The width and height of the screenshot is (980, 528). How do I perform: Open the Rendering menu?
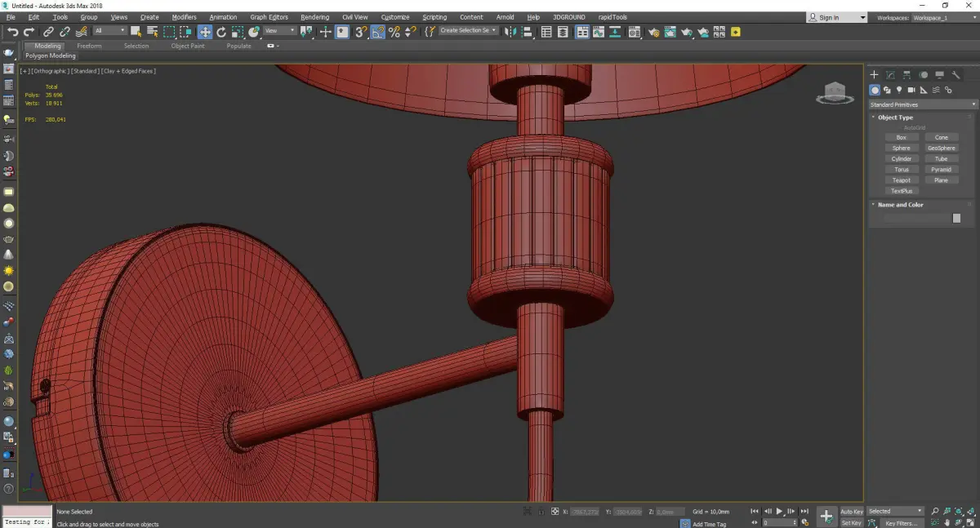[314, 17]
